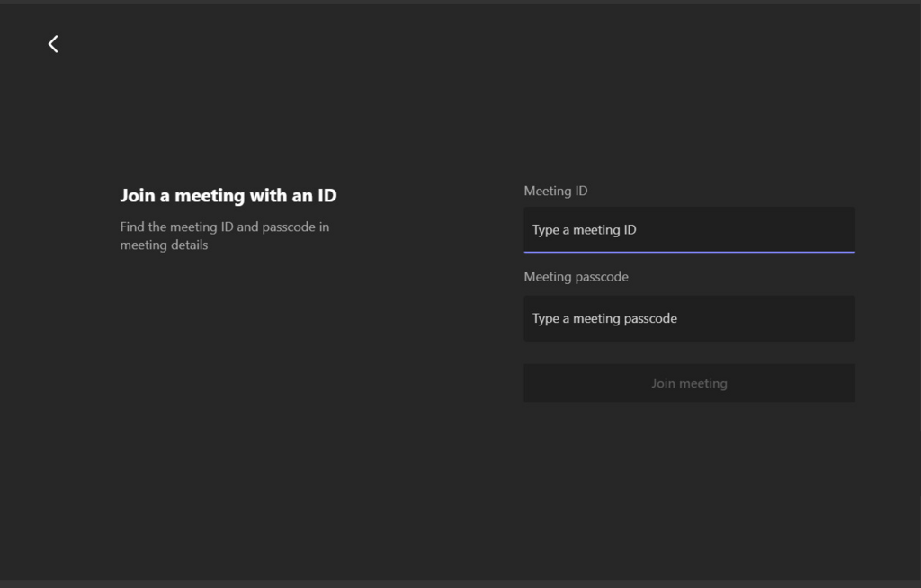Click the words 'meeting details' in the description

(164, 245)
